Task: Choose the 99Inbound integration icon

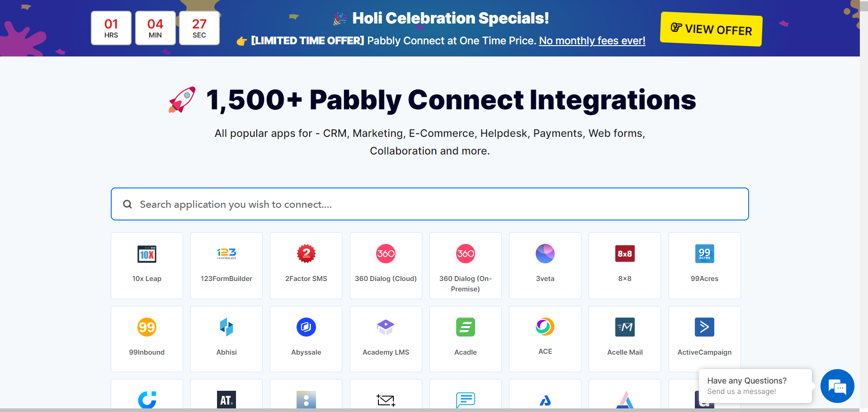Action: pyautogui.click(x=147, y=327)
